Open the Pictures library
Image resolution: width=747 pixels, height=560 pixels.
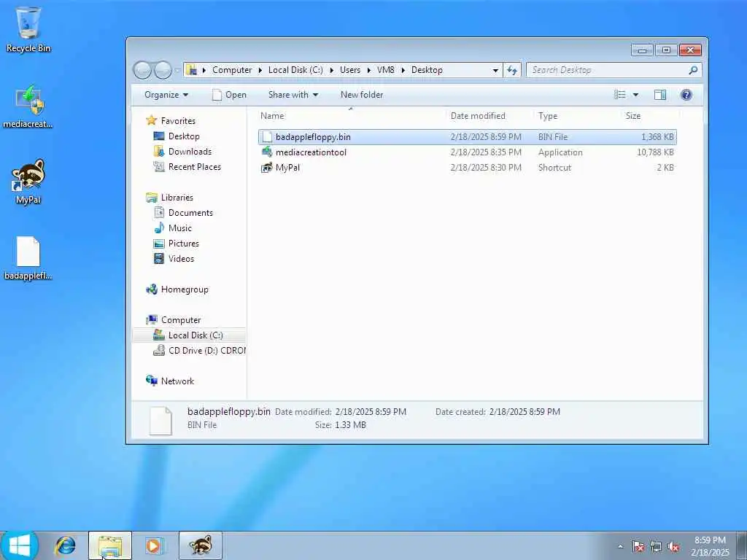click(177, 244)
